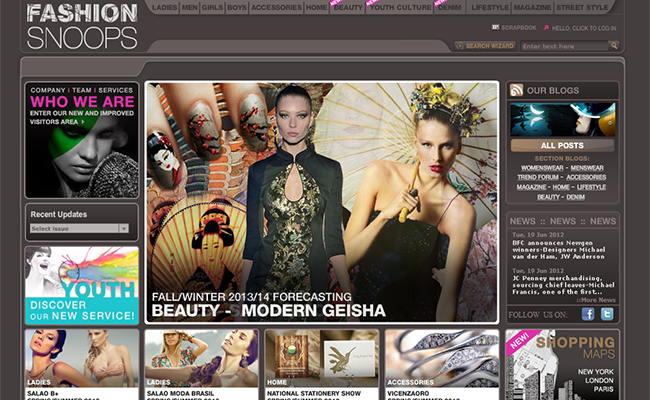Click the Scrapbook icon
This screenshot has width=650, height=400.
point(495,27)
